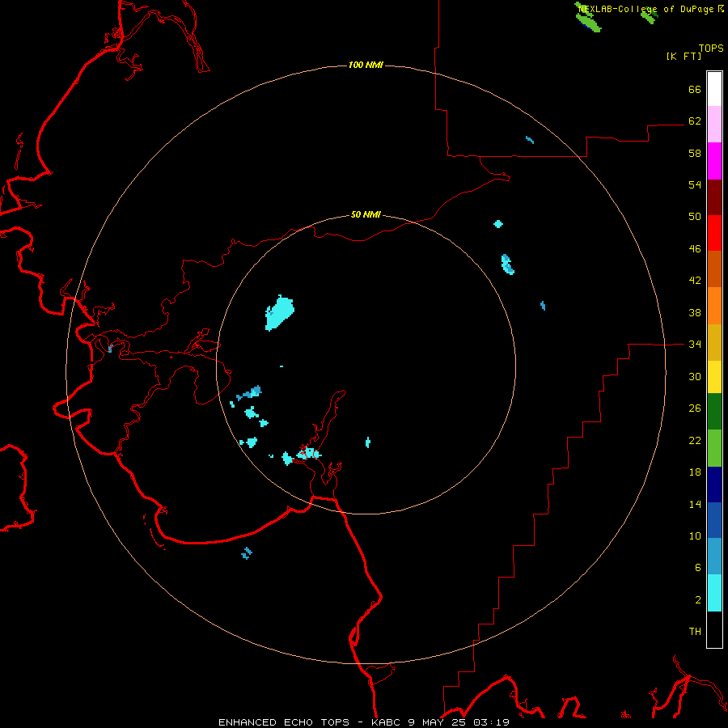The height and width of the screenshot is (728, 728).
Task: Click the light green legend swatch
Action: coord(714,448)
